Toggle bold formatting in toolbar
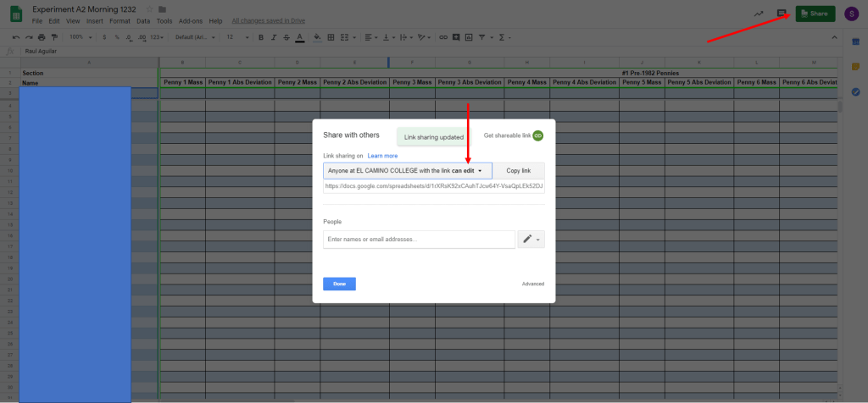 [261, 37]
